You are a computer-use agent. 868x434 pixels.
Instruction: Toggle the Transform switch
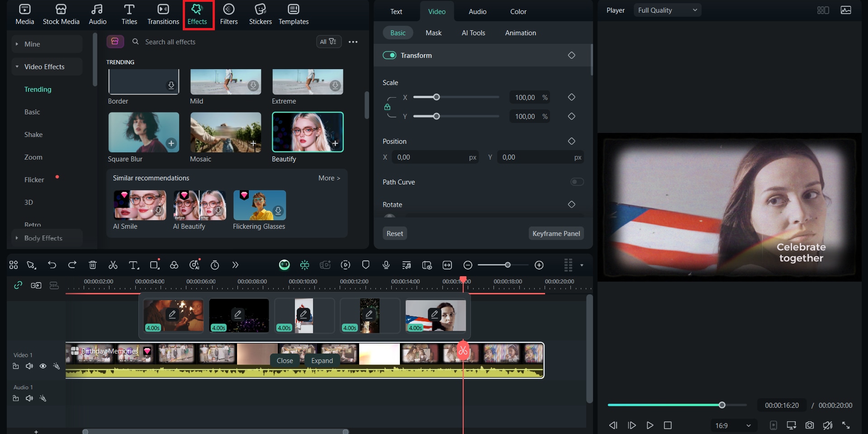coord(389,55)
